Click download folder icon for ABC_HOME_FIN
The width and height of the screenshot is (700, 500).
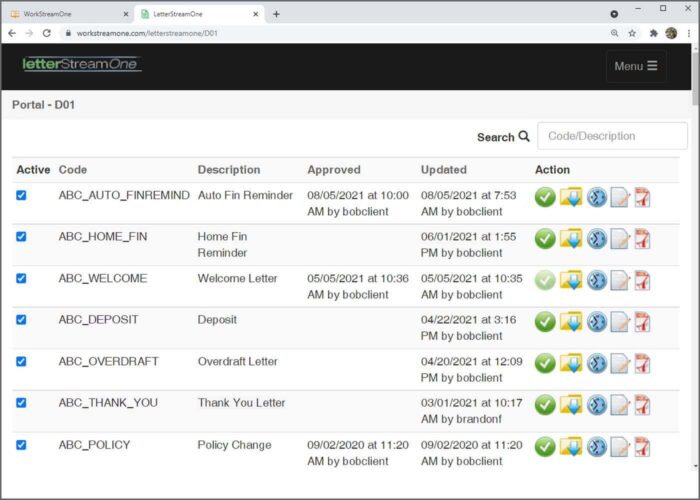(571, 238)
